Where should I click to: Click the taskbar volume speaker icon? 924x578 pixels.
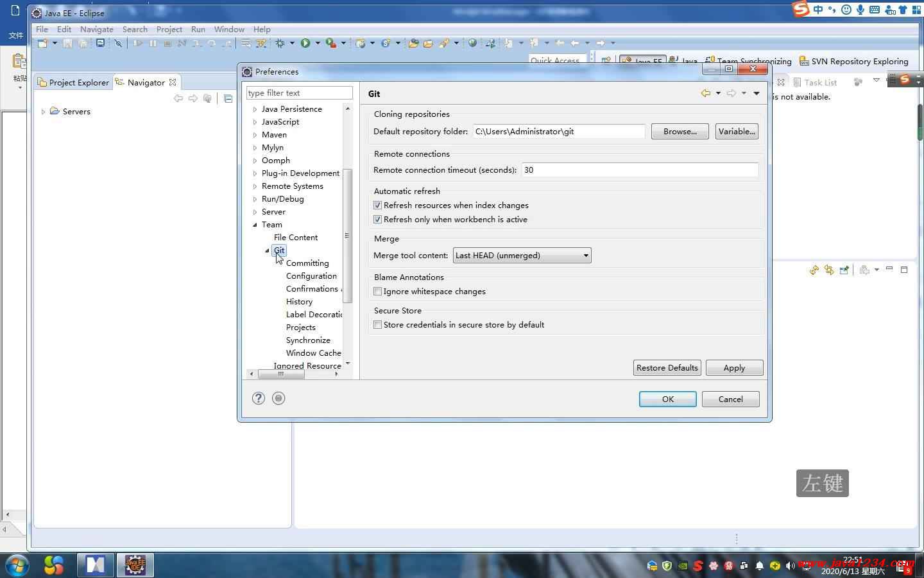pyautogui.click(x=790, y=566)
